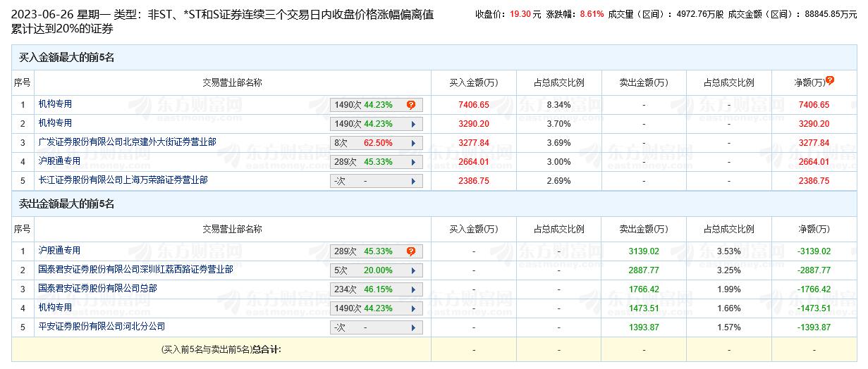
Task: Click the 净额 2664.01 cell for 沪股通专用
Action: click(814, 162)
